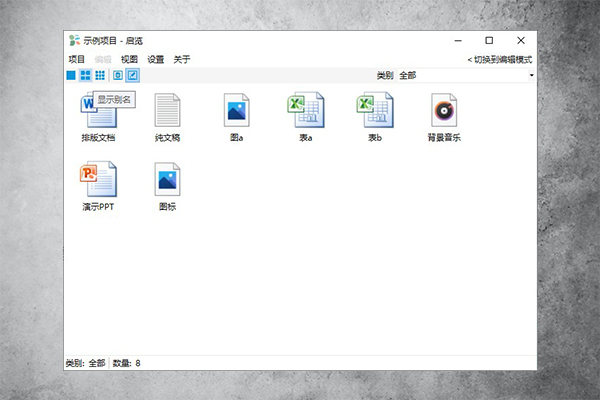Open the 关于 menu

182,59
